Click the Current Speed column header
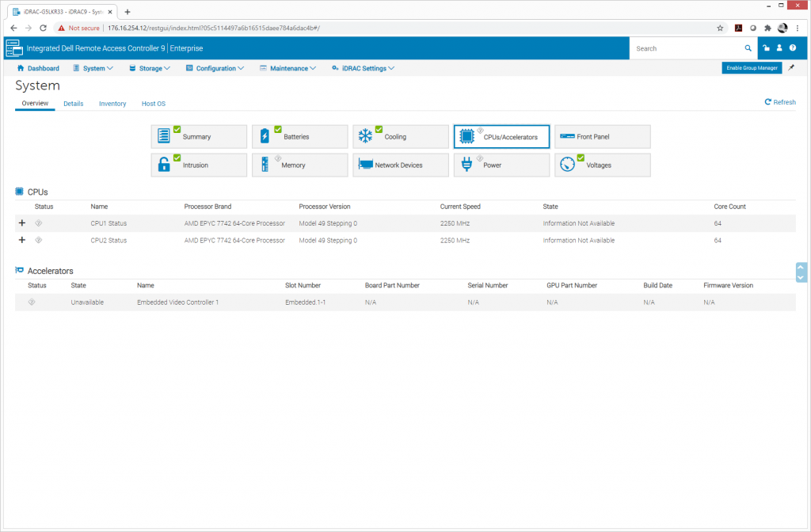Screen dimensions: 811x532 [460, 207]
